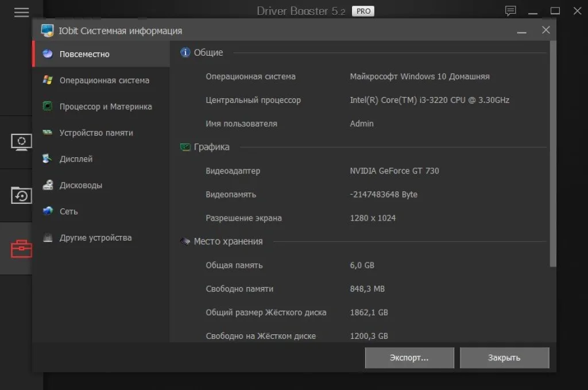
Task: Click the Разрешение экрана label
Action: click(x=243, y=218)
